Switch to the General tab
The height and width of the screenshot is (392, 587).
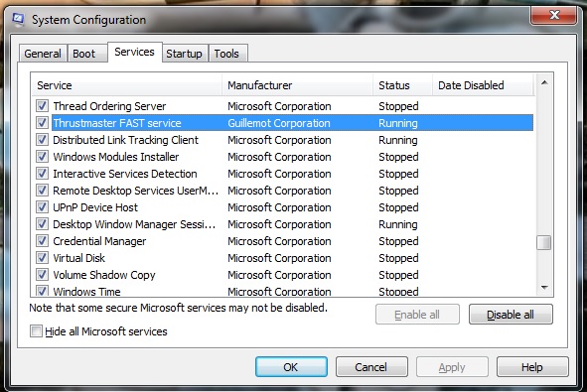click(x=43, y=54)
